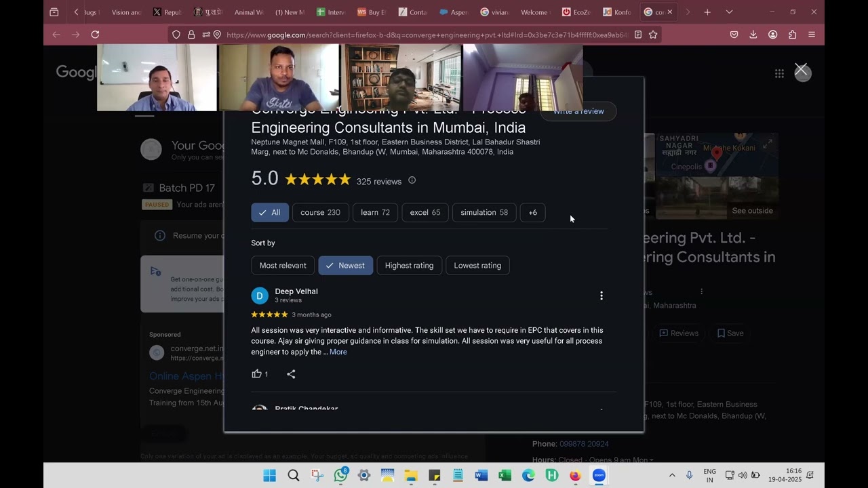Filter reviews by 'learn' topic

(376, 212)
